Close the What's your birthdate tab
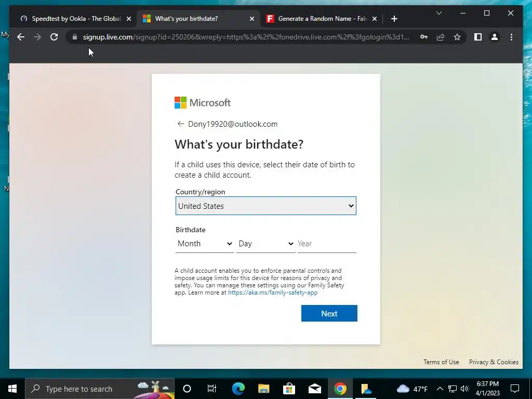 click(x=252, y=19)
